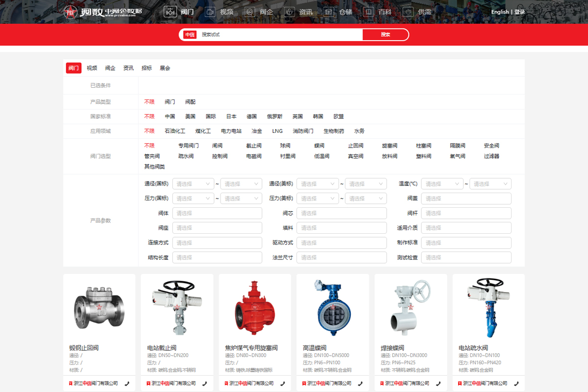Screen dimensions: 588x392
Task: Click the red 搜索 search button
Action: pos(385,35)
